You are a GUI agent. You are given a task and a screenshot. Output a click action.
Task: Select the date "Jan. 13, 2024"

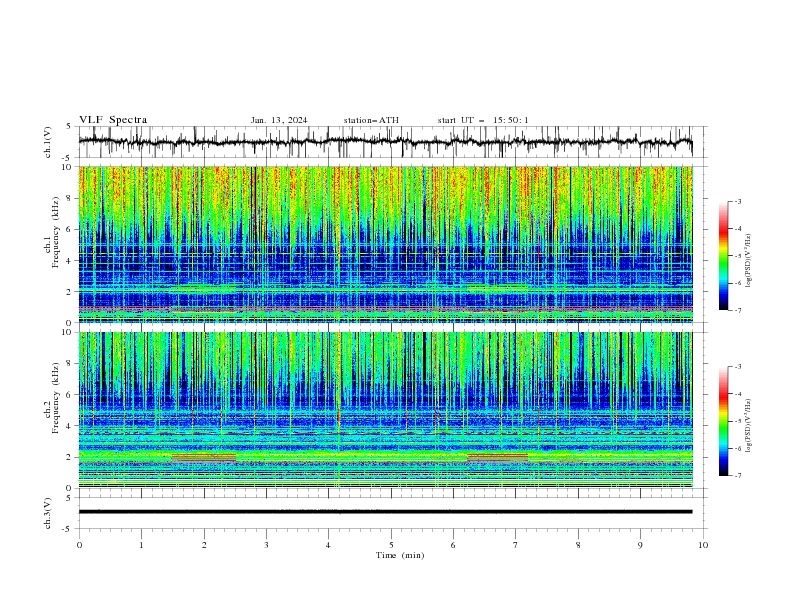pyautogui.click(x=279, y=120)
